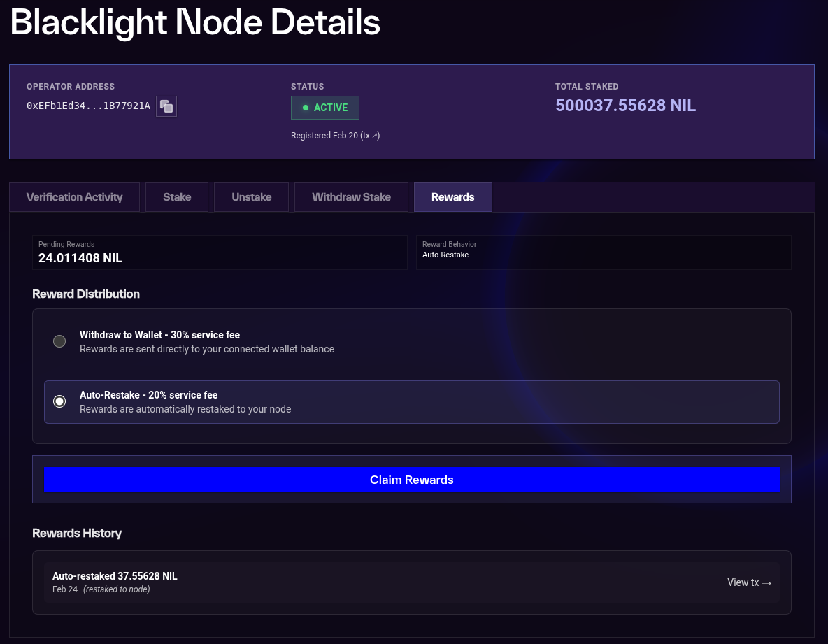Select the Rewards tab
This screenshot has height=644, width=828.
point(452,196)
